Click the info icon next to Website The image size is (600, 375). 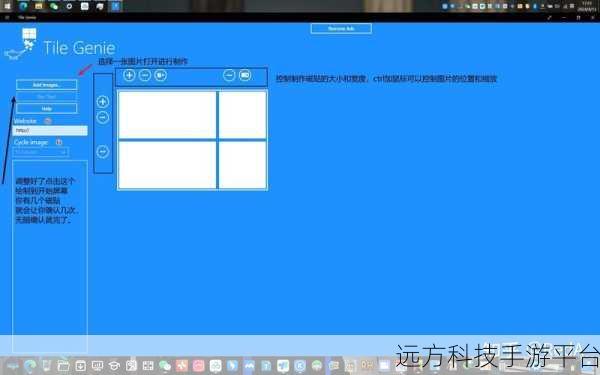click(48, 121)
